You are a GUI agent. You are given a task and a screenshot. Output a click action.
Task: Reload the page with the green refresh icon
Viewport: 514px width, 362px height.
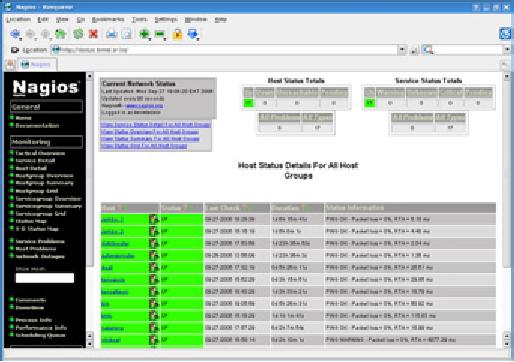pos(78,34)
